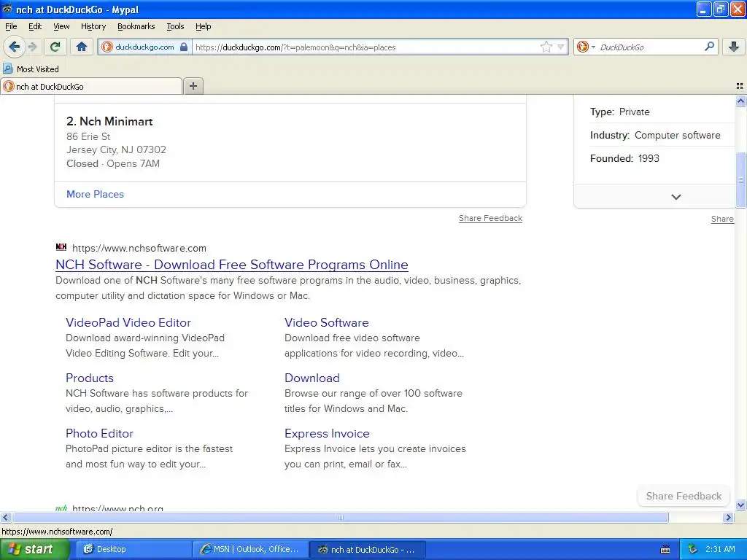Open the Tools menu
Viewport: 747px width, 560px height.
click(x=175, y=26)
